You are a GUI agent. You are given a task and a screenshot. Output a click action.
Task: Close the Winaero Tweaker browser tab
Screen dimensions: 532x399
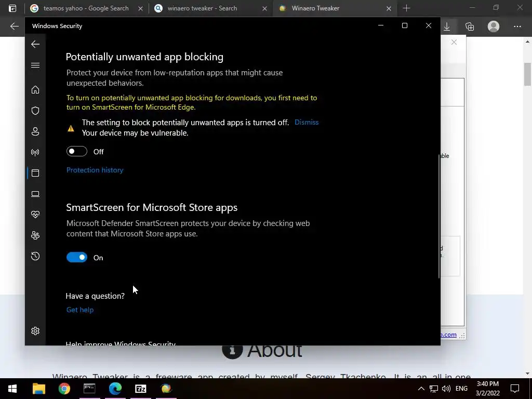(389, 8)
